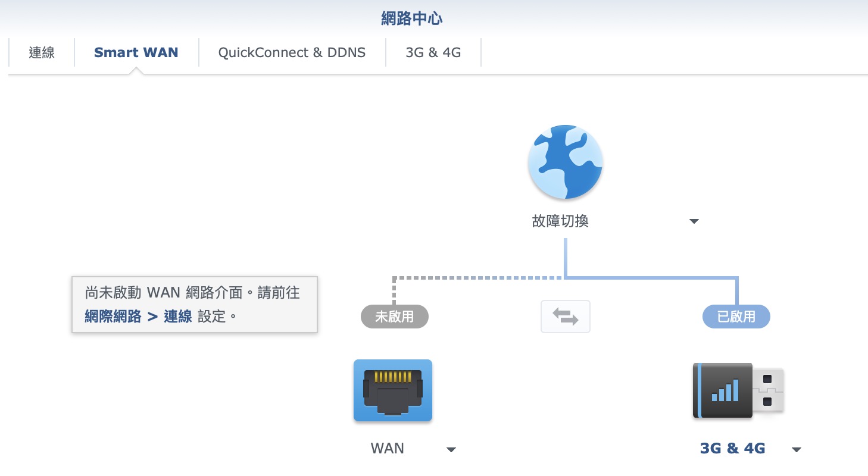This screenshot has height=476, width=868.
Task: Go to the 3G & 4G tab
Action: 433,52
